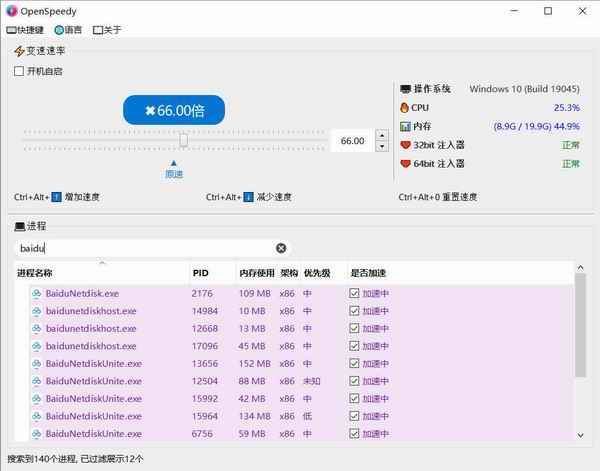Viewport: 600px width, 471px height.
Task: Open the 快捷键 menu
Action: point(26,30)
